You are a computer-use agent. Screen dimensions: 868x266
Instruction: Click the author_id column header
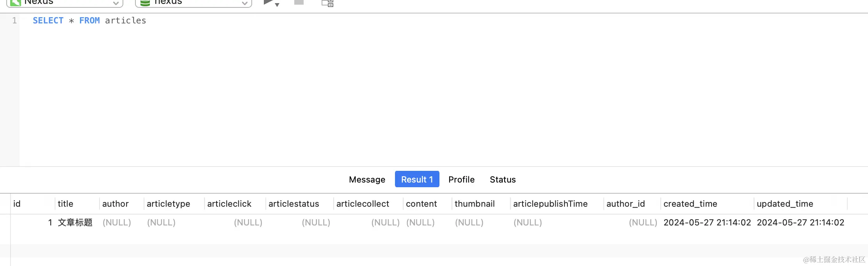click(625, 204)
